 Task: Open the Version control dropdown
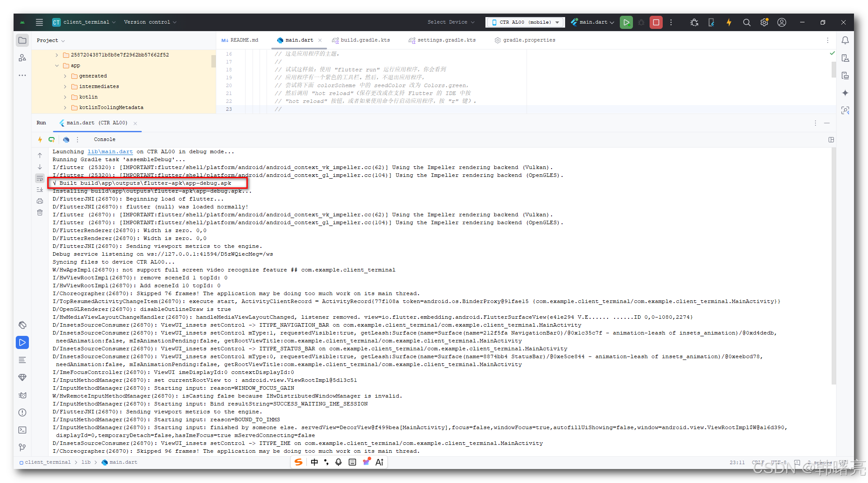pos(150,22)
